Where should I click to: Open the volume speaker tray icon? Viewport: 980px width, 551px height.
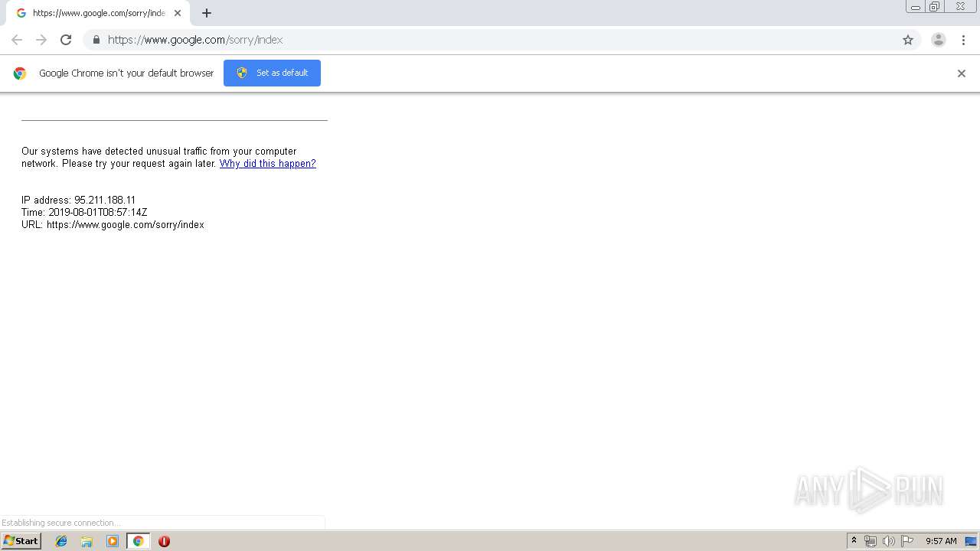pyautogui.click(x=888, y=541)
